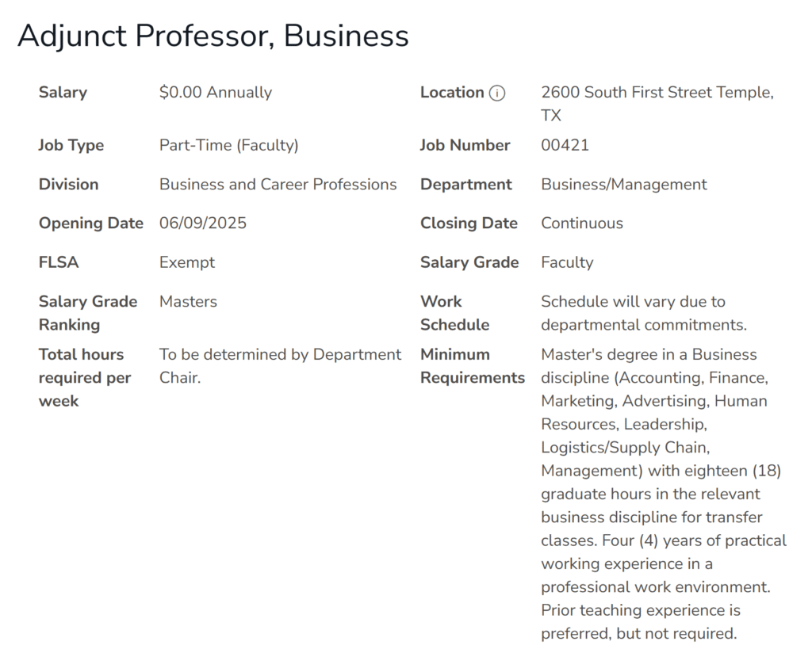Click the Master's degree requirements paragraph
The width and height of the screenshot is (812, 672).
click(661, 494)
